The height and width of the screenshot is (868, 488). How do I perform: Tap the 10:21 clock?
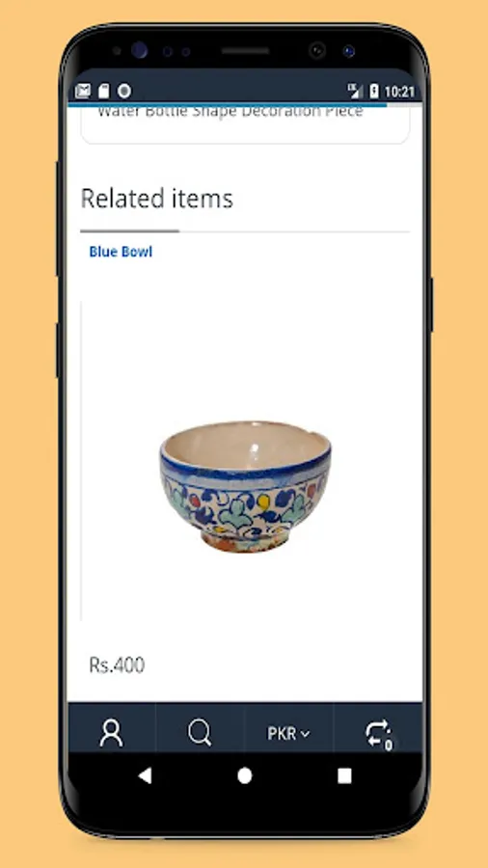click(399, 92)
